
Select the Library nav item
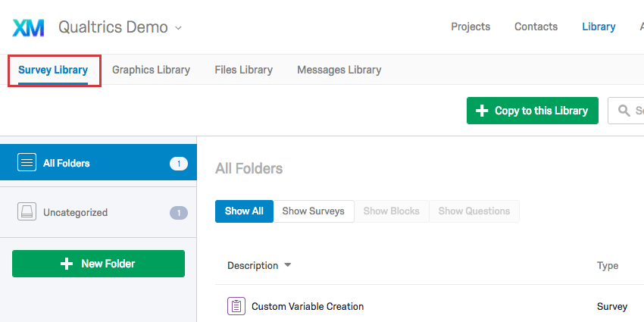coord(599,27)
